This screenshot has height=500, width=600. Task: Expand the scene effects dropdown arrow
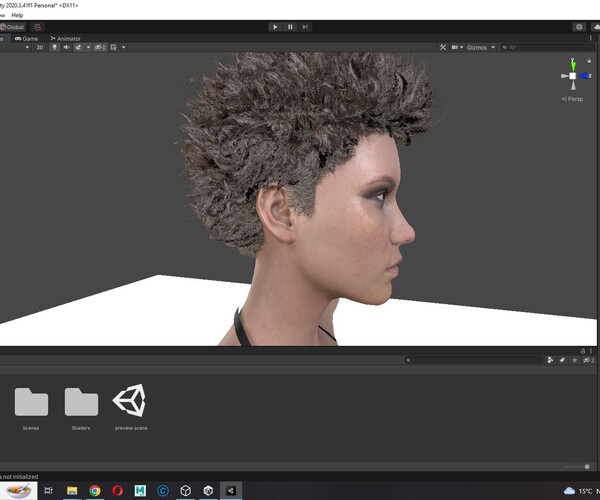point(88,47)
